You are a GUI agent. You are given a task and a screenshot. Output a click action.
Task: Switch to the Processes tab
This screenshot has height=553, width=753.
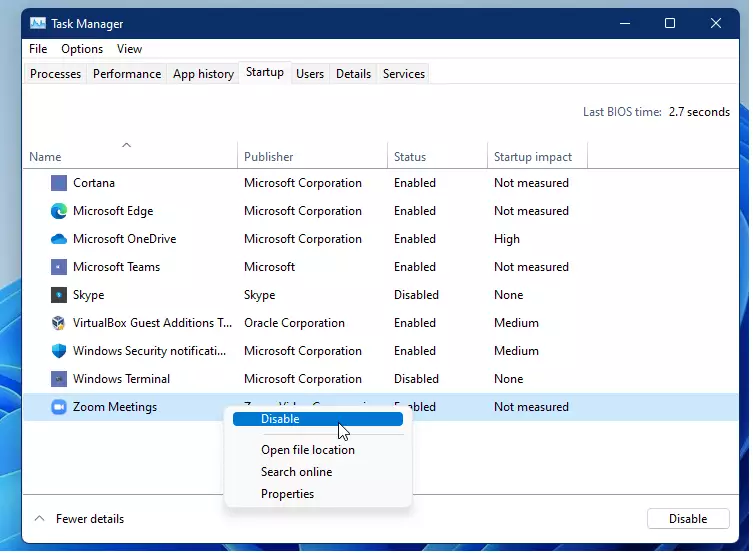(55, 74)
